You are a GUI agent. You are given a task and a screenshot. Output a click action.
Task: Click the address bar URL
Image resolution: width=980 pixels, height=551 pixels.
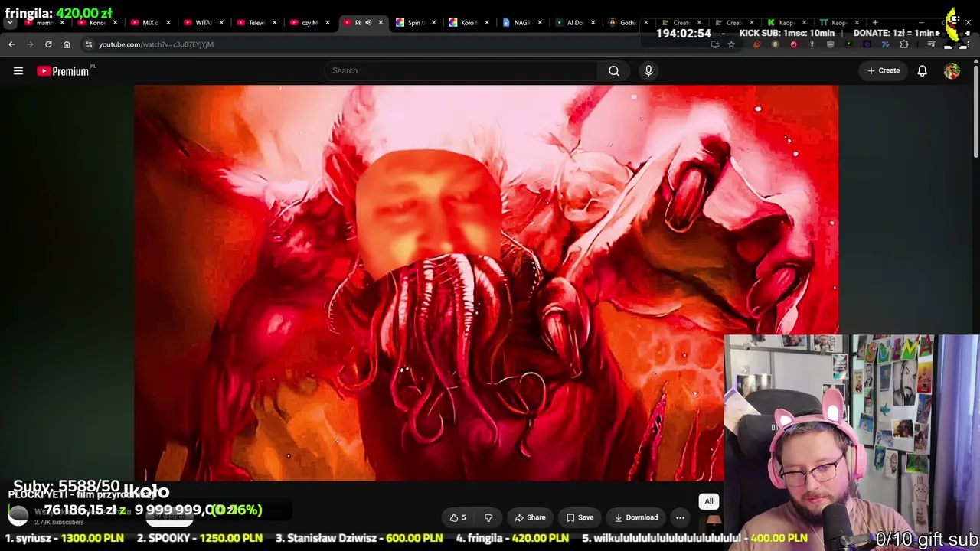point(156,44)
